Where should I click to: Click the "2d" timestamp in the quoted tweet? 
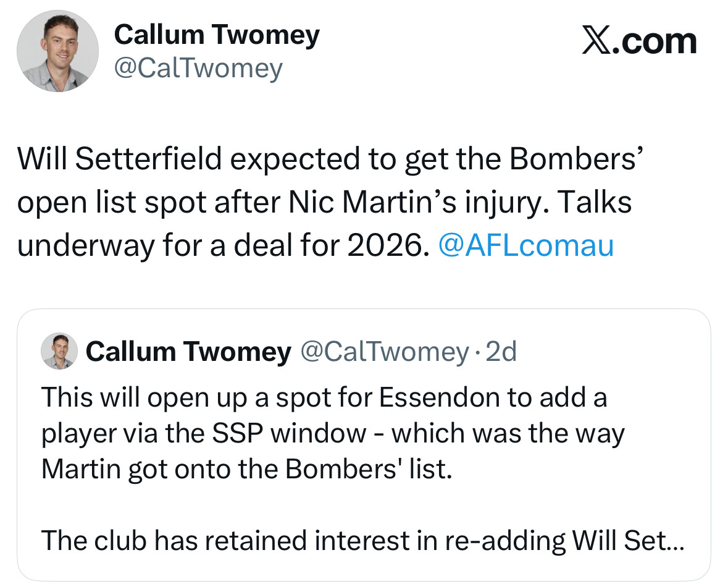(501, 352)
